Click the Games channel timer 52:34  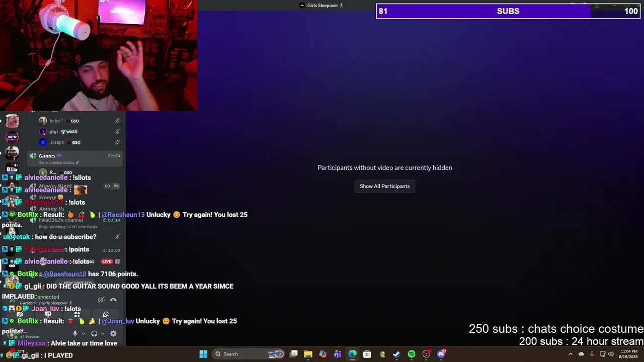[114, 156]
